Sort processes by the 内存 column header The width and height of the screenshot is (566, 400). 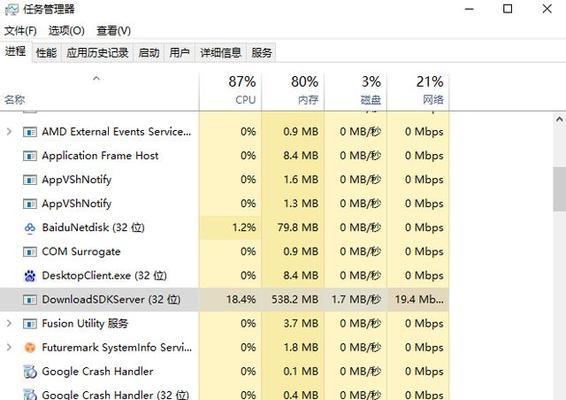pos(293,91)
